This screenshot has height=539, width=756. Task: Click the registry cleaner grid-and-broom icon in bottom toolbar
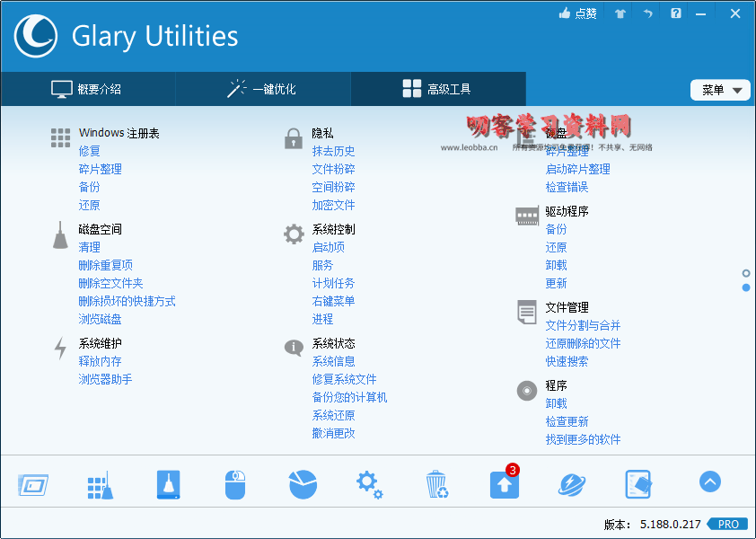(99, 485)
